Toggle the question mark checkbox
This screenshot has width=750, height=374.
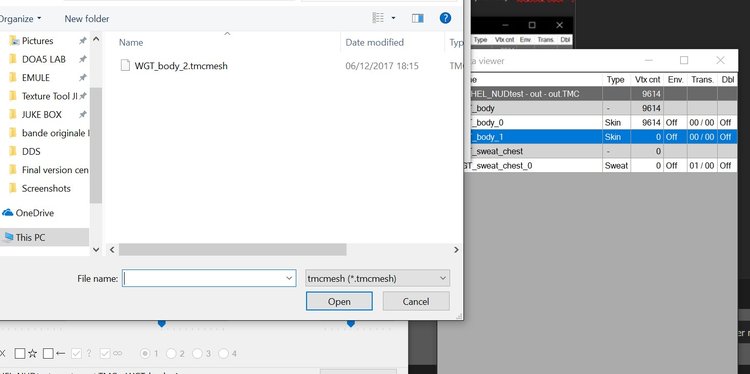pyautogui.click(x=76, y=354)
